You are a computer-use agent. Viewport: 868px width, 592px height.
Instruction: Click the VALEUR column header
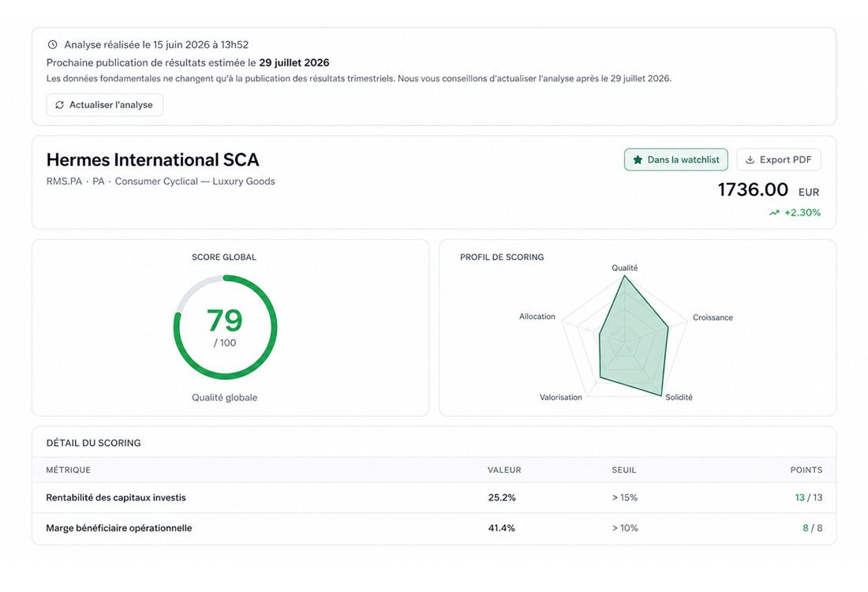[x=504, y=470]
